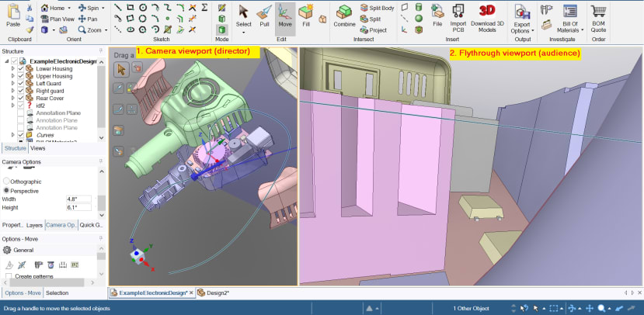Collapse the ExampleElectronicDesign root node
This screenshot has width=644, height=315.
(6, 61)
